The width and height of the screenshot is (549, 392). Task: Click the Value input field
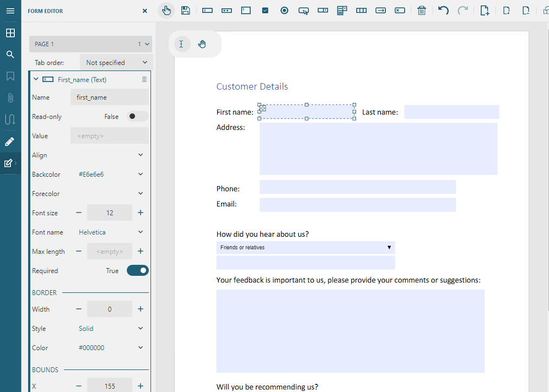[x=110, y=135]
